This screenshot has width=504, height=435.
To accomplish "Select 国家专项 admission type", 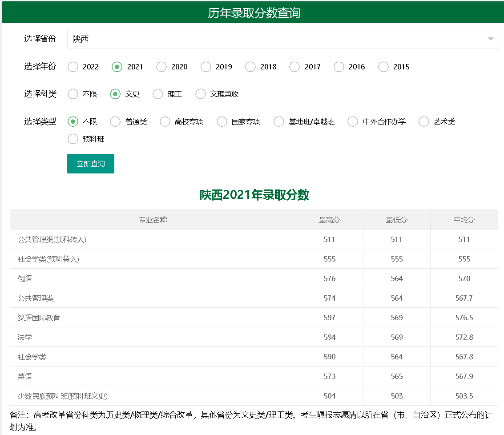I will point(222,121).
